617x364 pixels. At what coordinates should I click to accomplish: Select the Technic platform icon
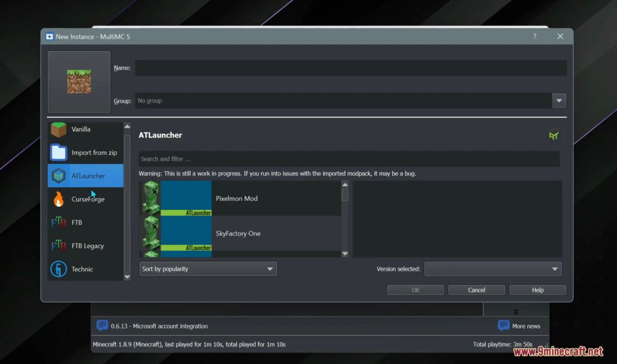[x=58, y=269]
